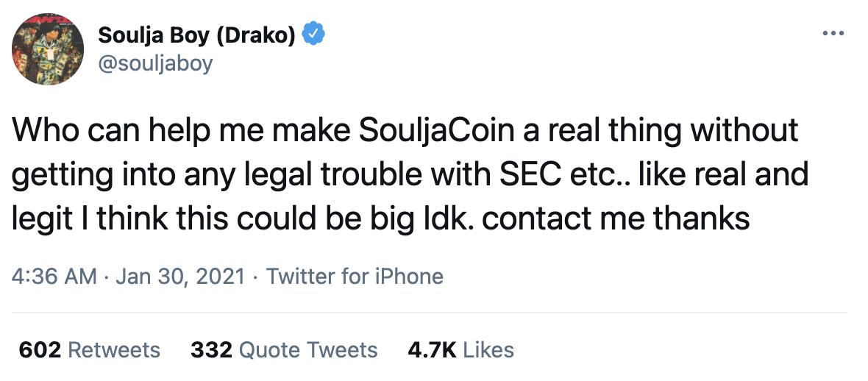Show the 4.7K Likes list
Screen dimensions: 868x381
tap(460, 349)
